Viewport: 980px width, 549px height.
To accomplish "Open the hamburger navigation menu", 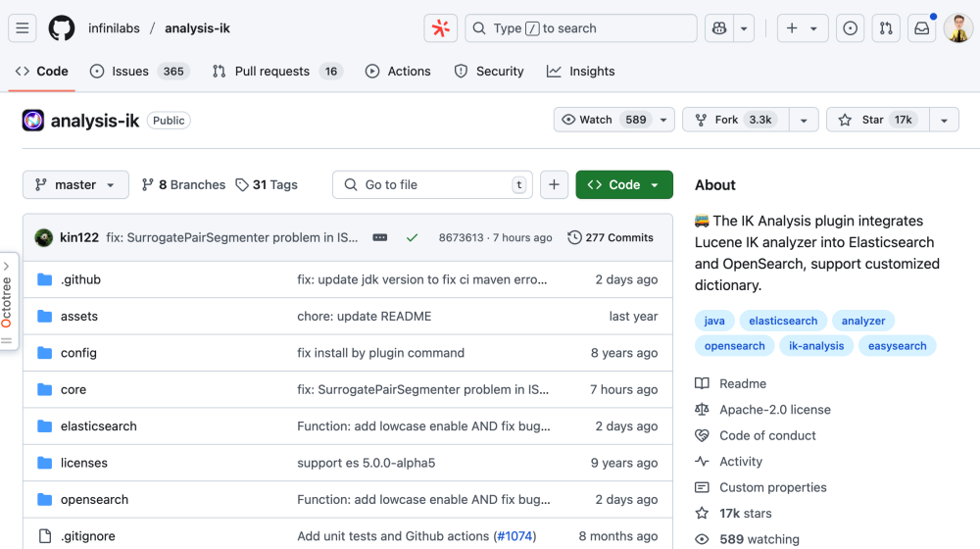I will [23, 28].
